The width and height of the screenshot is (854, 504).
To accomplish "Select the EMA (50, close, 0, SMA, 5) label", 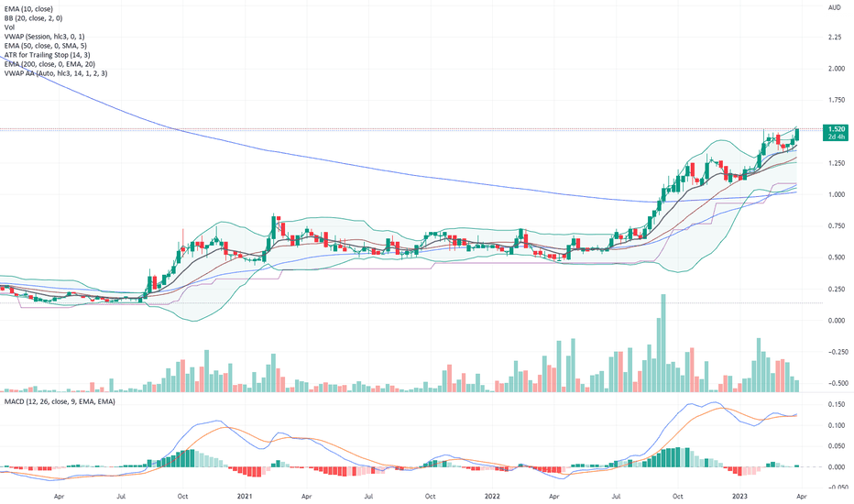I will (x=45, y=46).
